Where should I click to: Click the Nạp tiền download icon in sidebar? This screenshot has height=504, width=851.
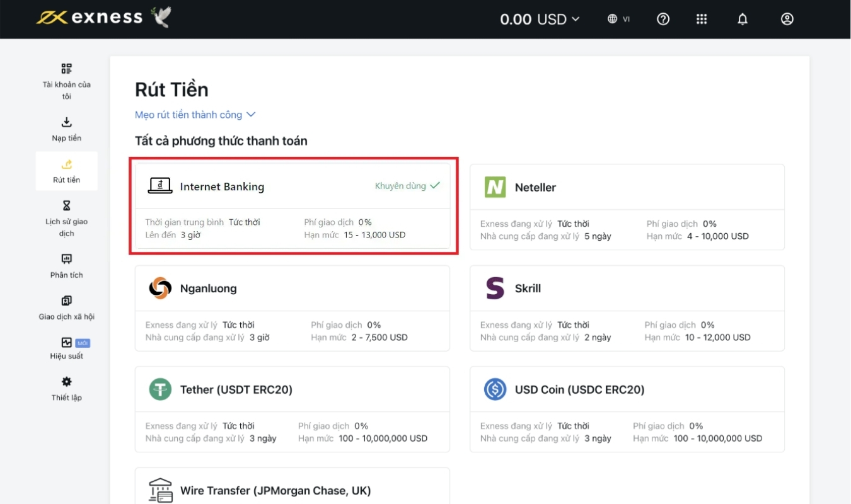pyautogui.click(x=67, y=122)
